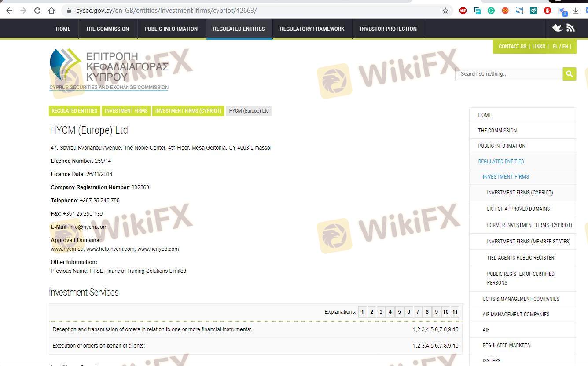The height and width of the screenshot is (366, 588).
Task: Bookmark this page with the star icon
Action: tap(445, 11)
